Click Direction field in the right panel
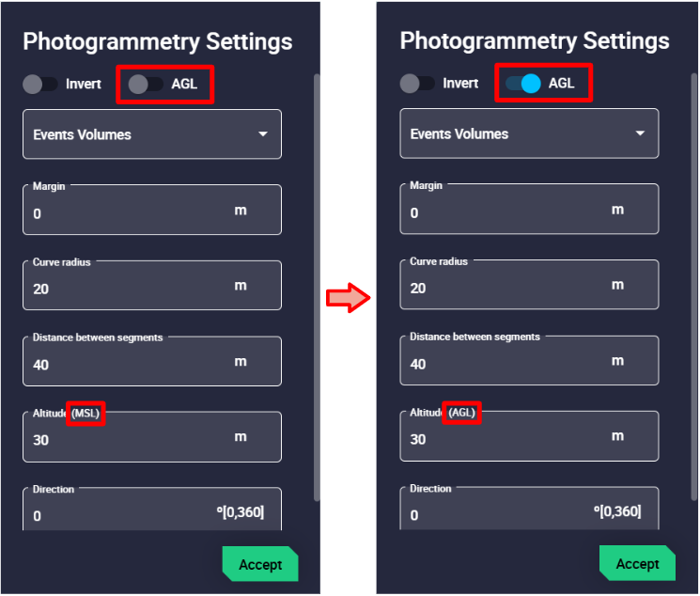Screen dimensions: 700x596 pyautogui.click(x=499, y=514)
